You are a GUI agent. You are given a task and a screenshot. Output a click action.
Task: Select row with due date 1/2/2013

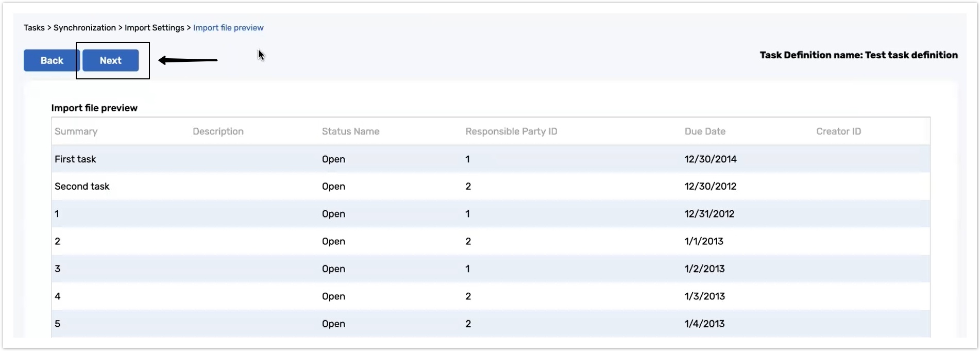(704, 269)
